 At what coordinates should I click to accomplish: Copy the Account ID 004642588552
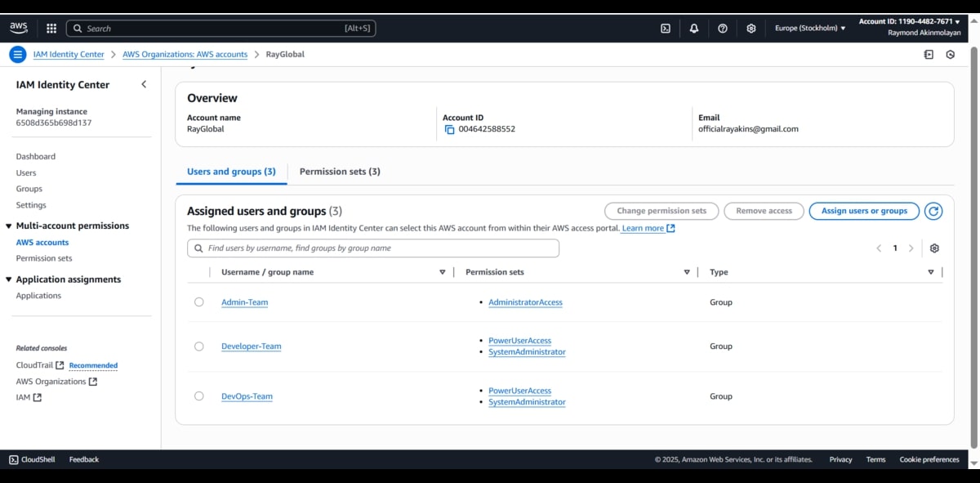[x=449, y=129]
